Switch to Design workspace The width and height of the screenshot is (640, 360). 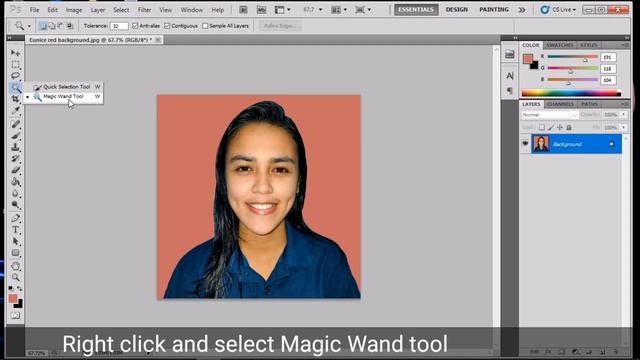point(457,10)
